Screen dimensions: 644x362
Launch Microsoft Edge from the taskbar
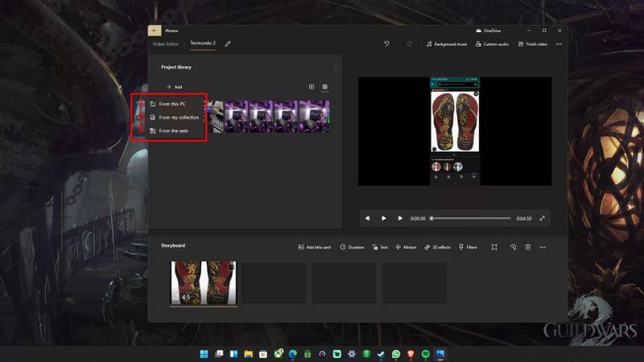pyautogui.click(x=293, y=354)
